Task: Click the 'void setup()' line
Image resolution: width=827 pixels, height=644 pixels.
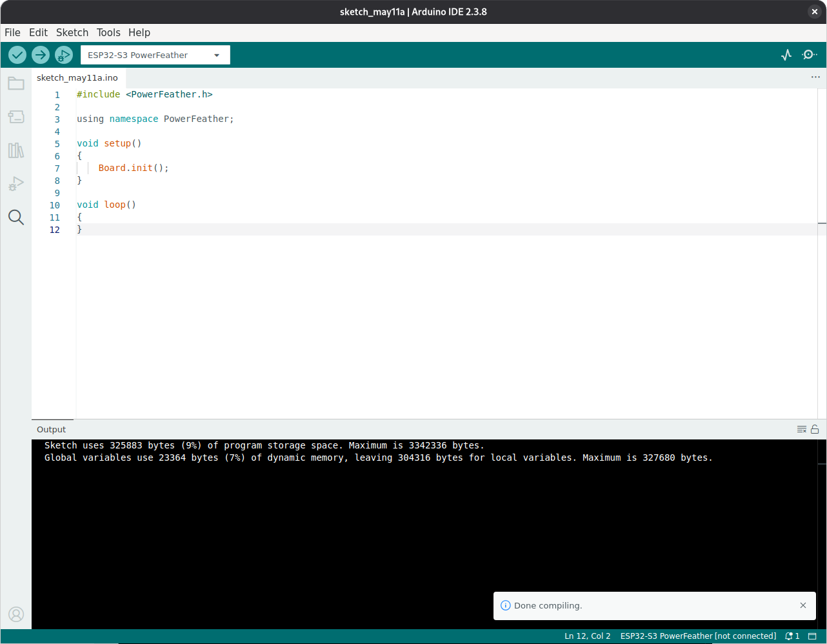Action: [109, 143]
